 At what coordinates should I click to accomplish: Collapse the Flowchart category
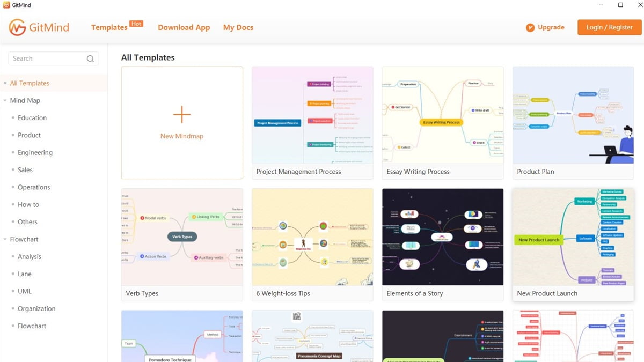(x=5, y=239)
